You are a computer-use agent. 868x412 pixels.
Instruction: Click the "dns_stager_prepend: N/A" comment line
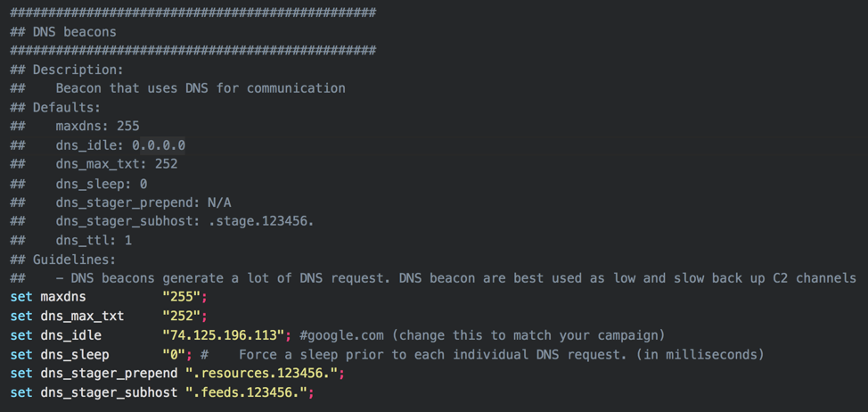[x=143, y=202]
